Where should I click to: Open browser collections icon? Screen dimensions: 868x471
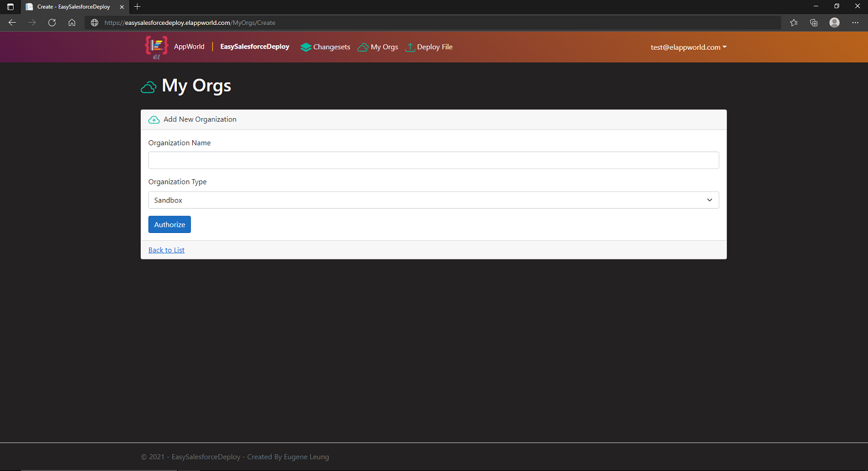814,23
